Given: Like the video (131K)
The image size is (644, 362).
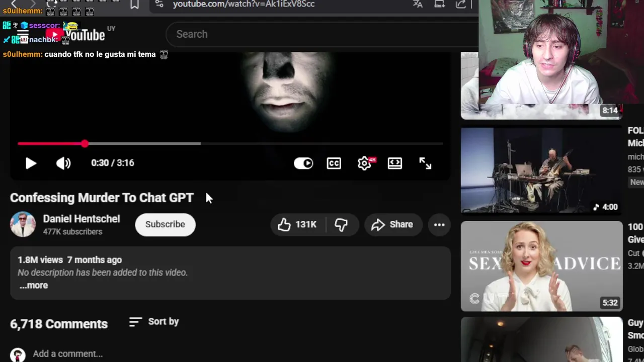Looking at the screenshot, I should point(298,225).
